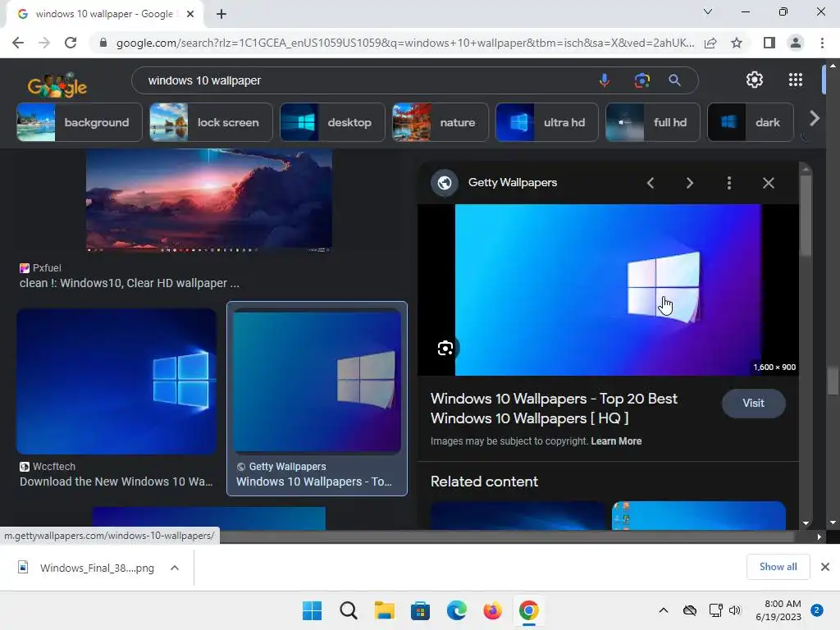Open File Explorer from the taskbar
840x630 pixels.
point(384,610)
